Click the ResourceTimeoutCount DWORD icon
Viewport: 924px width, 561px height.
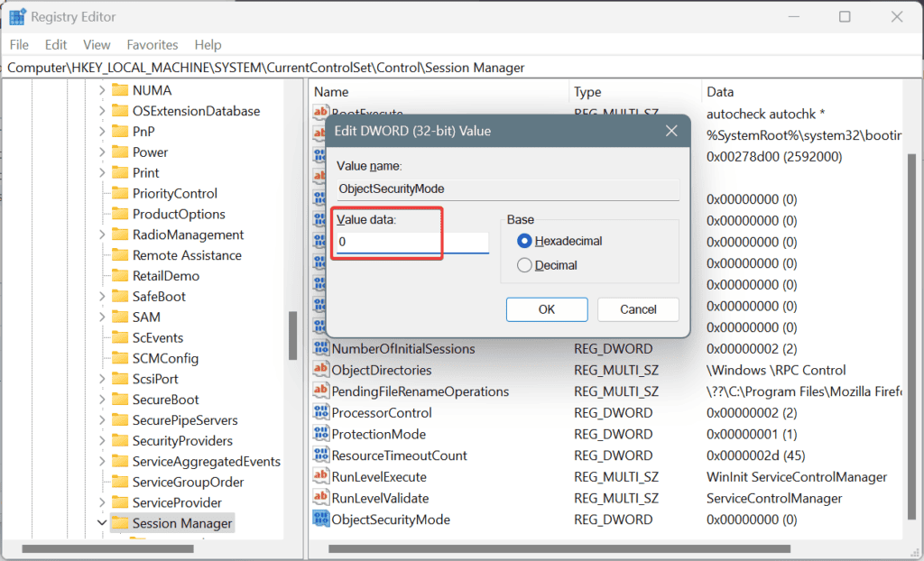(321, 455)
